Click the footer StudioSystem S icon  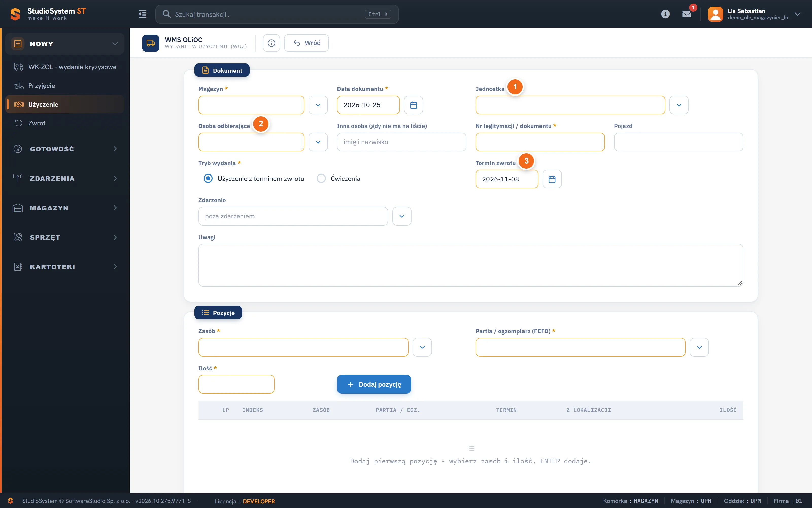10,501
